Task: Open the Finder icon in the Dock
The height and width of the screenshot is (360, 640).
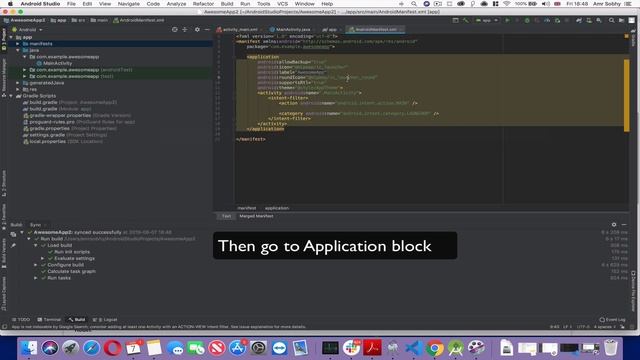Action: (x=29, y=348)
